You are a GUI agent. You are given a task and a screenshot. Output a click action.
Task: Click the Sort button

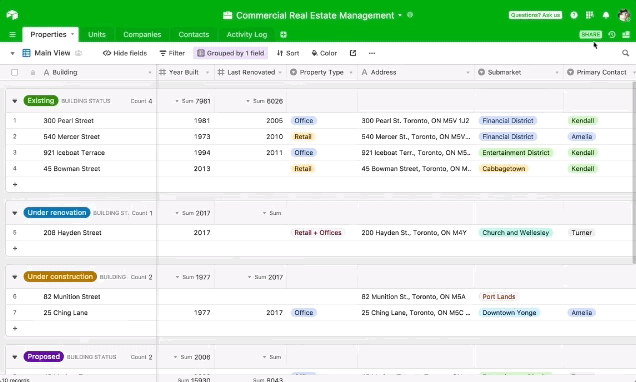pos(288,53)
